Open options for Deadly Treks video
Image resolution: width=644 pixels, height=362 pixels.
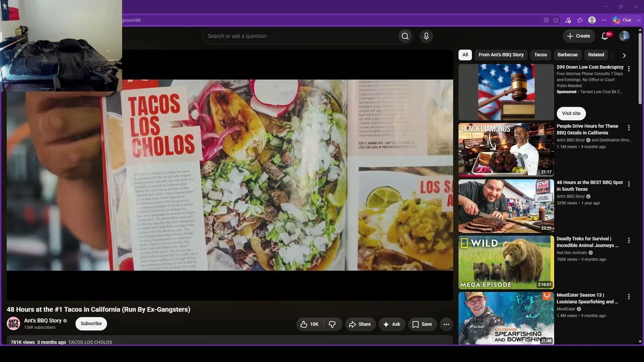(628, 241)
